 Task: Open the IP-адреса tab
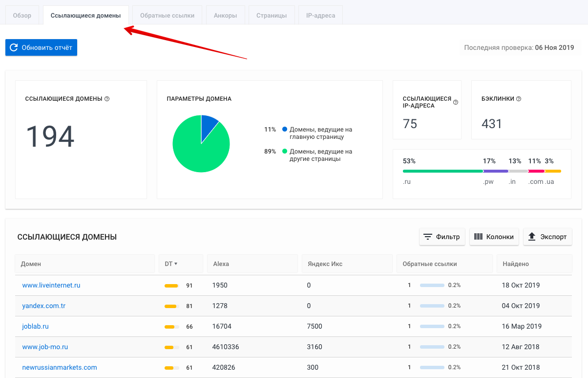320,15
